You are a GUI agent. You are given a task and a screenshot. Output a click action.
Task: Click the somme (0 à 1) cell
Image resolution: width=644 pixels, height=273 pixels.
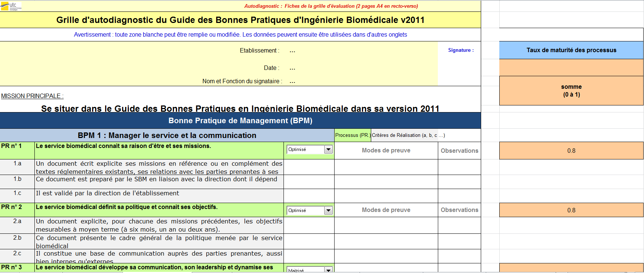571,91
